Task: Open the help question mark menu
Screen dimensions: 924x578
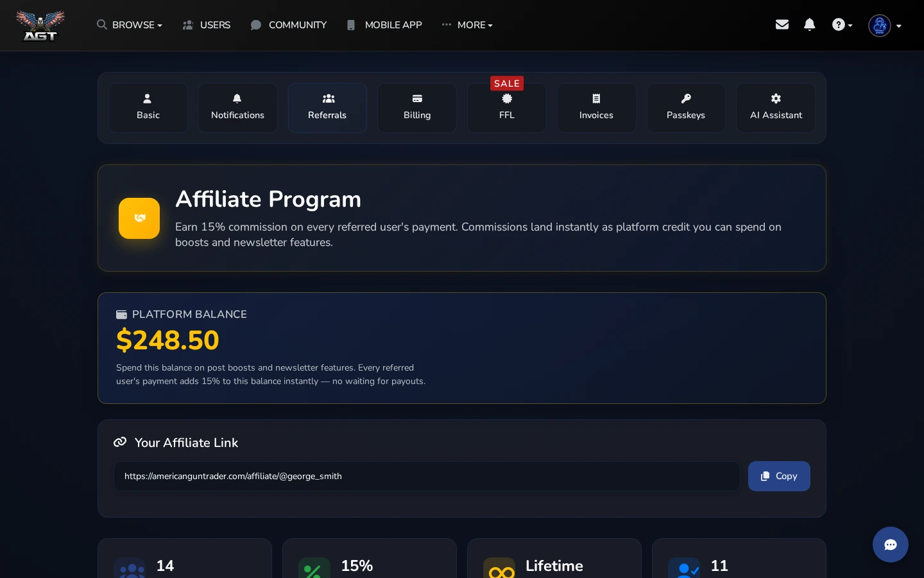Action: click(x=842, y=25)
